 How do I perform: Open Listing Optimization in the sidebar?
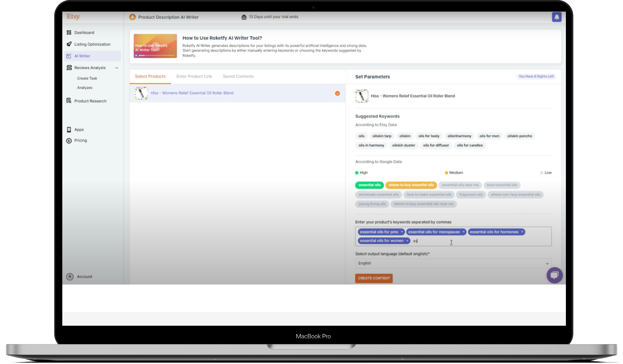92,44
